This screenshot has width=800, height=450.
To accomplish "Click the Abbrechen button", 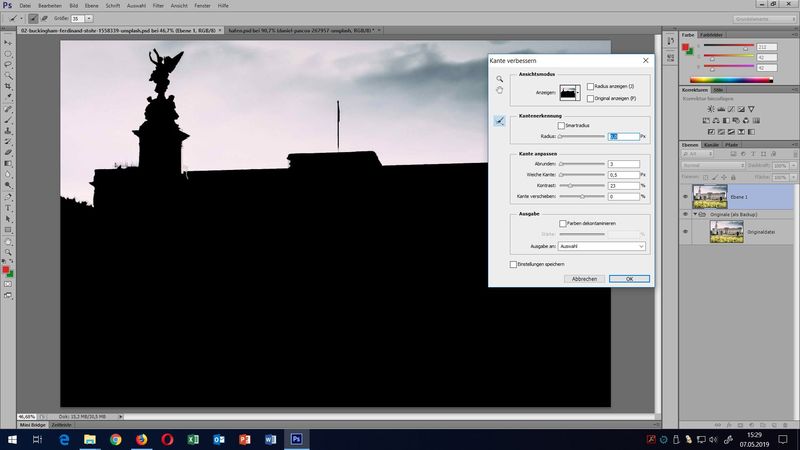I will [x=585, y=279].
